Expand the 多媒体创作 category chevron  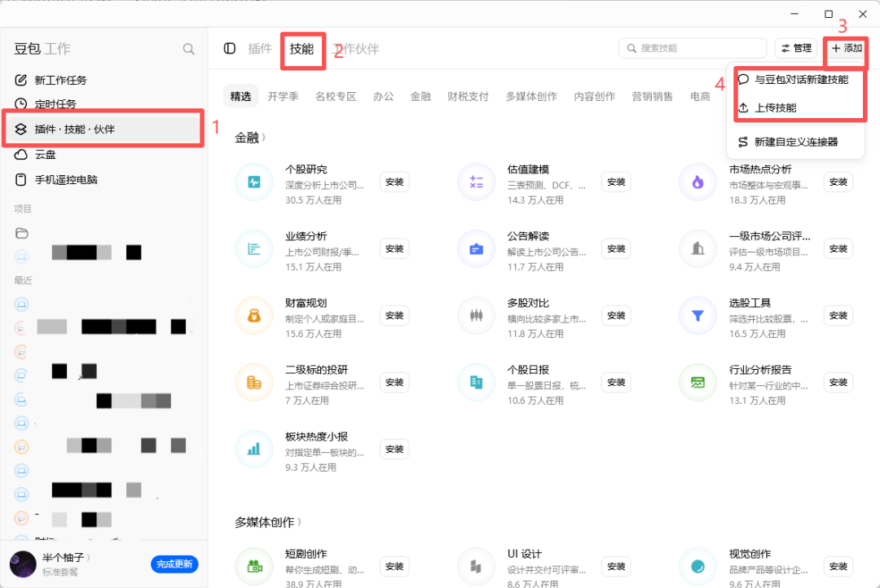[299, 522]
